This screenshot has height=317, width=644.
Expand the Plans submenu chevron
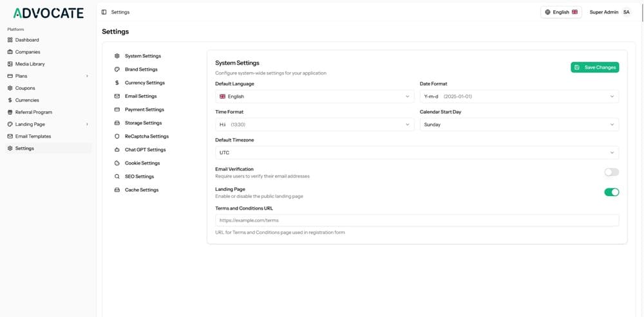click(x=87, y=77)
